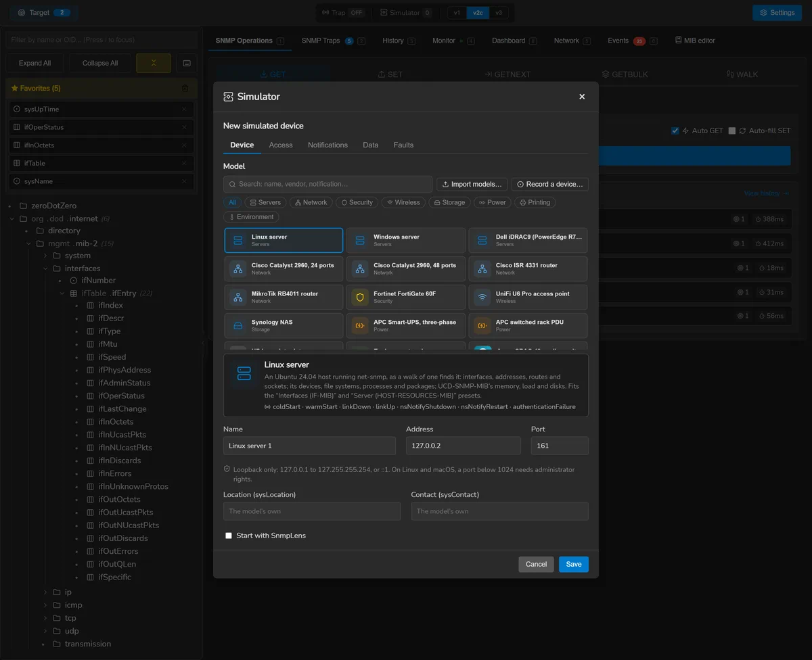
Task: Open the Target selector
Action: click(43, 12)
